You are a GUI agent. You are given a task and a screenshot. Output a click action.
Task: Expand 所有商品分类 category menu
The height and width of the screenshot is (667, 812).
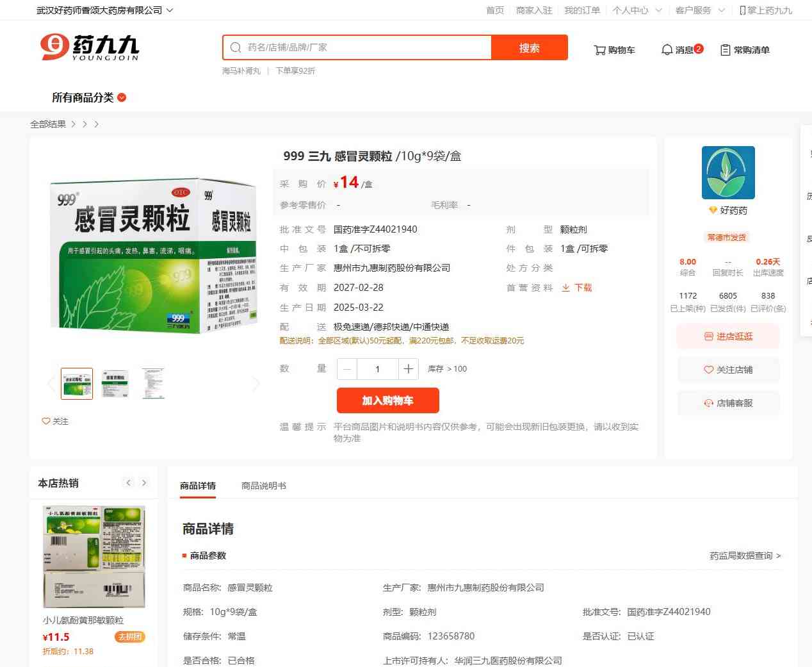pos(89,97)
